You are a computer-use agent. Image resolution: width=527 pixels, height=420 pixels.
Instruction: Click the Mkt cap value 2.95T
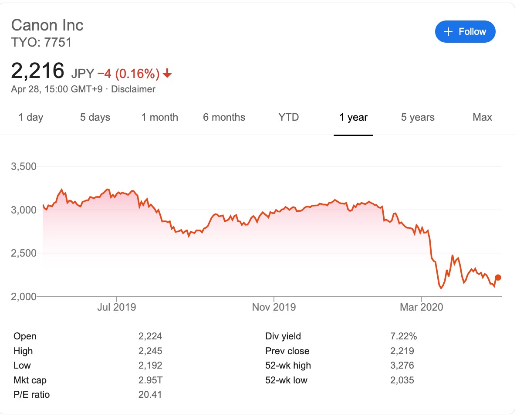(150, 380)
